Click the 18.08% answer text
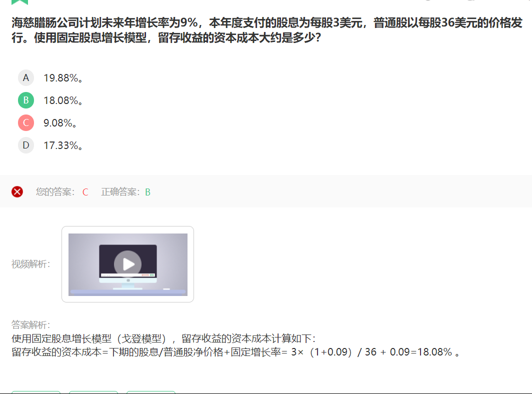This screenshot has width=532, height=394. [x=63, y=100]
